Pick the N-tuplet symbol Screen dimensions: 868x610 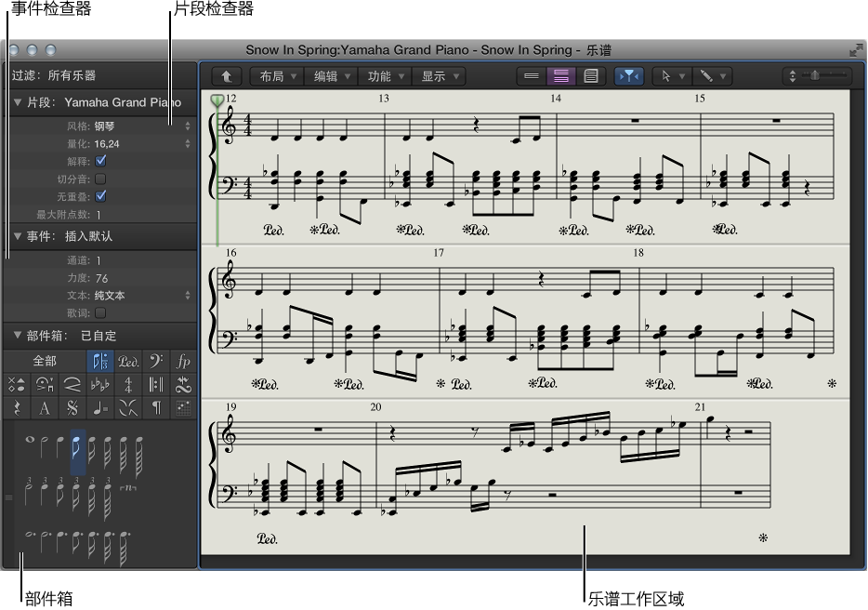128,487
